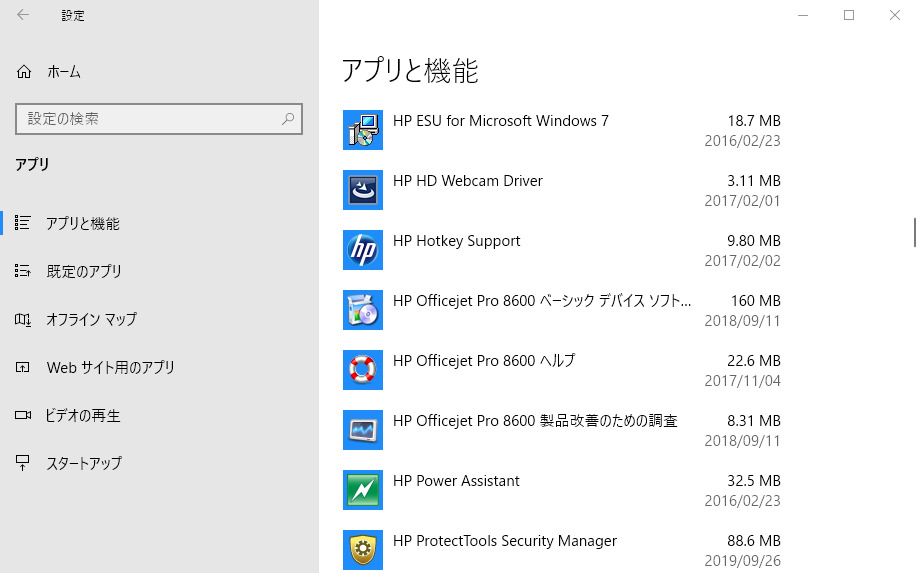
Task: Go back using the back arrow
Action: [23, 15]
